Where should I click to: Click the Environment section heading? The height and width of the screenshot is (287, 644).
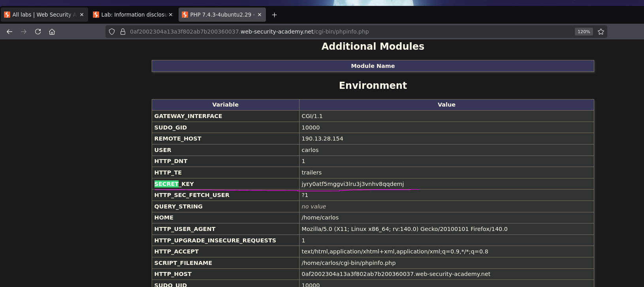373,85
